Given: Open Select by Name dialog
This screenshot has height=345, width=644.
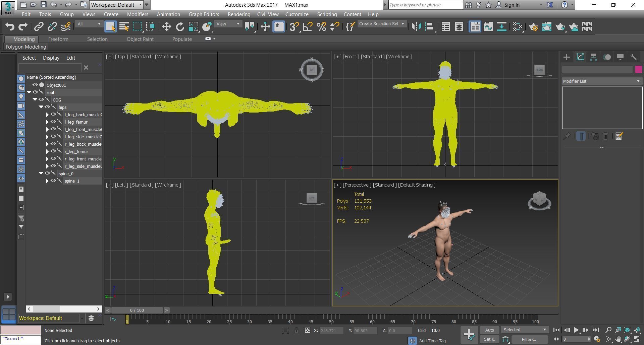Looking at the screenshot, I should click(x=124, y=26).
